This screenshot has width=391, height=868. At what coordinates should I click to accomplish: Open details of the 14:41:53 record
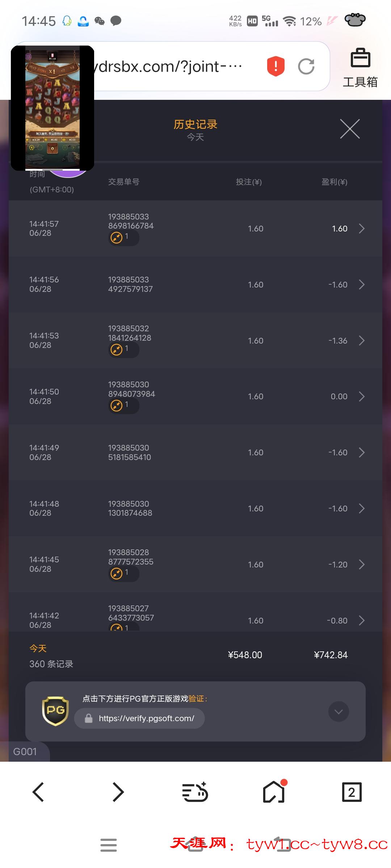[x=361, y=341]
